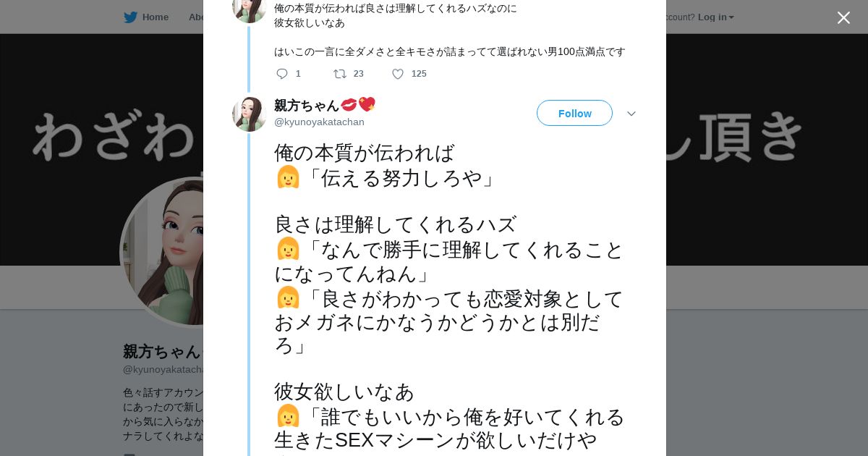This screenshot has height=456, width=868.
Task: Click the 親方ちゃん profile name in the background
Action: [x=161, y=352]
